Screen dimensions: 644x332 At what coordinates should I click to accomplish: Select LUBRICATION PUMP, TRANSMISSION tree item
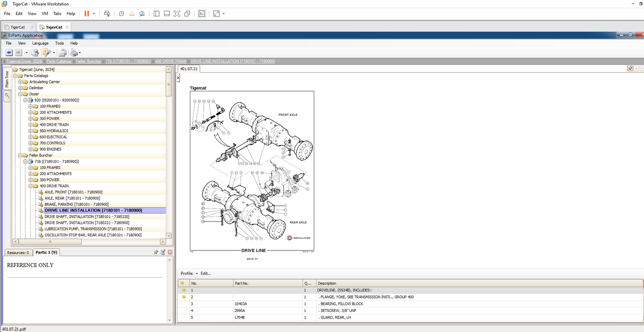pos(93,229)
